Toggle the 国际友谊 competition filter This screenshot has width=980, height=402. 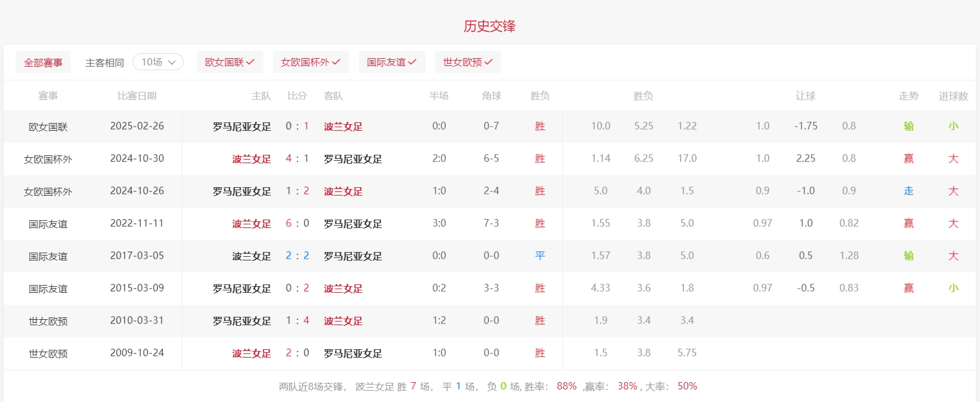point(391,62)
